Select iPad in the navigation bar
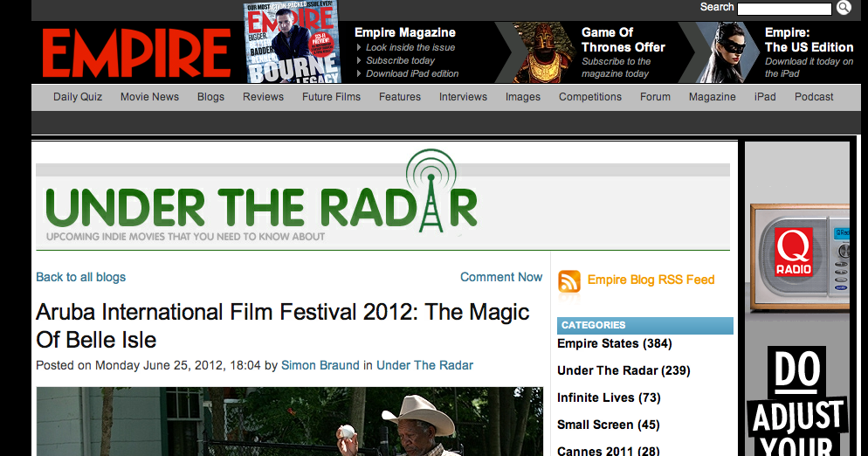 pos(765,97)
